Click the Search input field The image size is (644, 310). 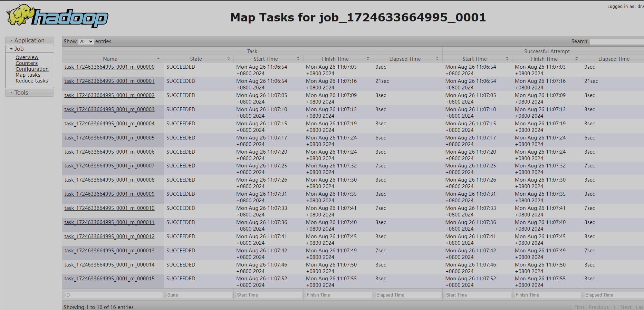(617, 41)
